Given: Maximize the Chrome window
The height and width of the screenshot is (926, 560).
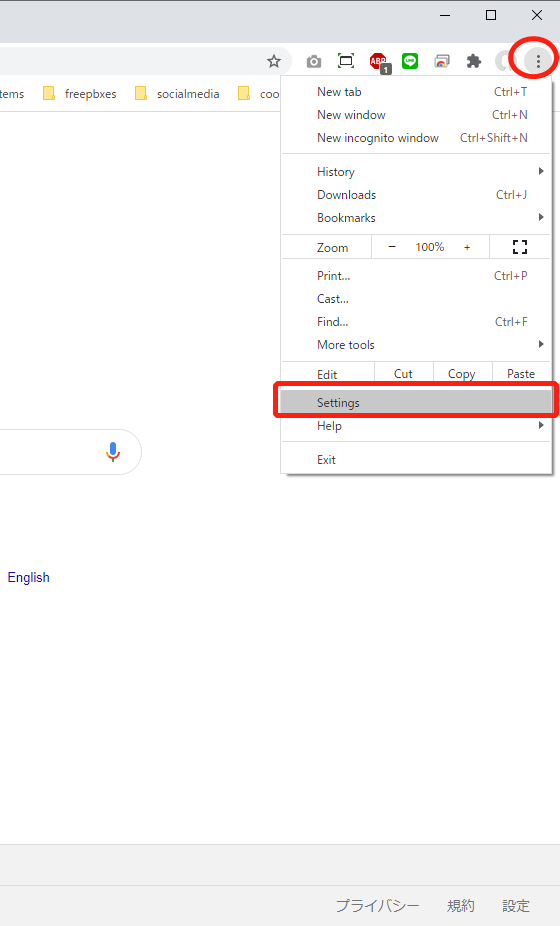Looking at the screenshot, I should (491, 15).
